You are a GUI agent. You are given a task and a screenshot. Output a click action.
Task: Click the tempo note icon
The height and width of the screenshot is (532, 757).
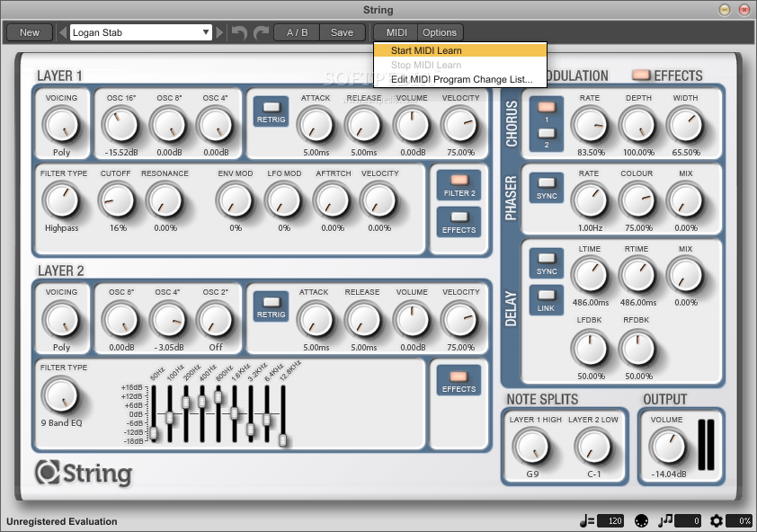tap(586, 521)
